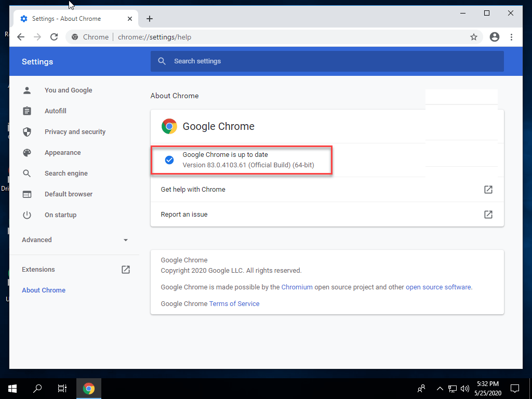Expand the Advanced section arrow
This screenshot has width=532, height=399.
pos(126,240)
